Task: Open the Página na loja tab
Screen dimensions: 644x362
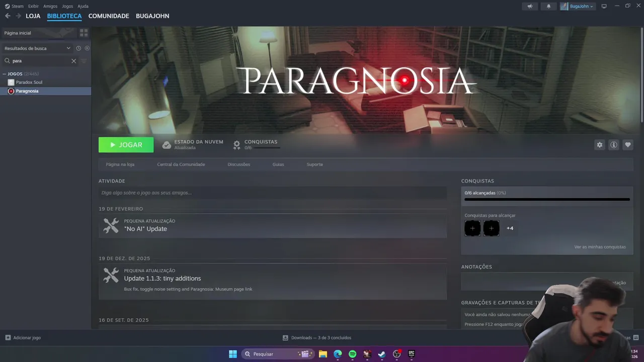Action: (x=120, y=164)
